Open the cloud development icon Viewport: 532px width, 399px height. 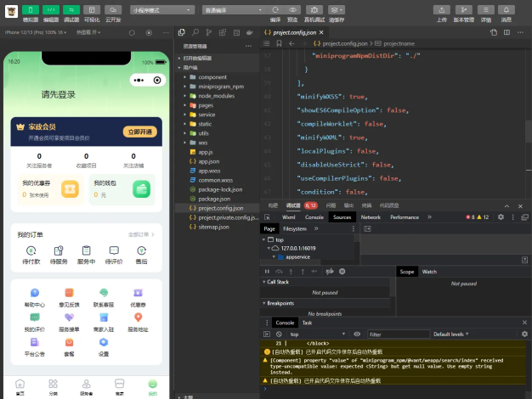coord(113,10)
